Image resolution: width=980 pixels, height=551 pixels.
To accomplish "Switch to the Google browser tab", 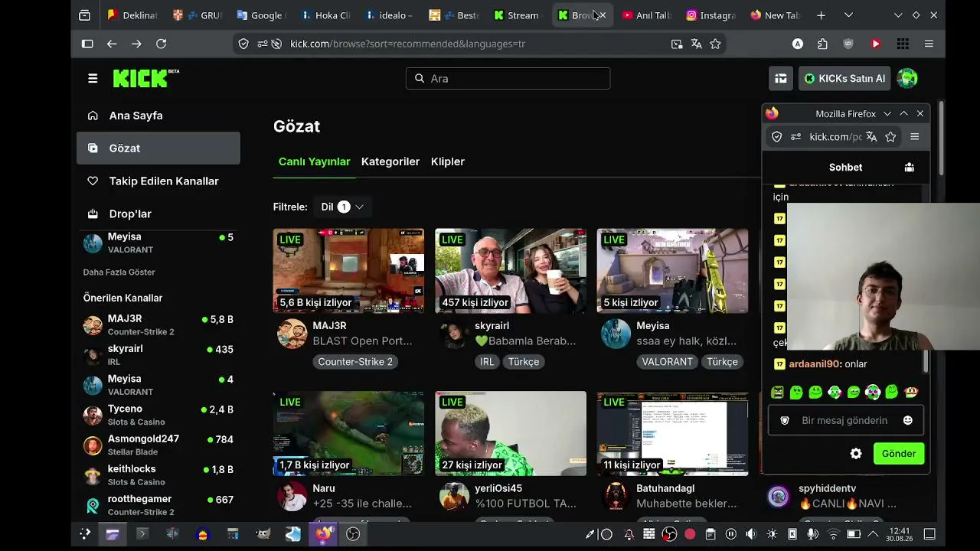I will point(262,15).
